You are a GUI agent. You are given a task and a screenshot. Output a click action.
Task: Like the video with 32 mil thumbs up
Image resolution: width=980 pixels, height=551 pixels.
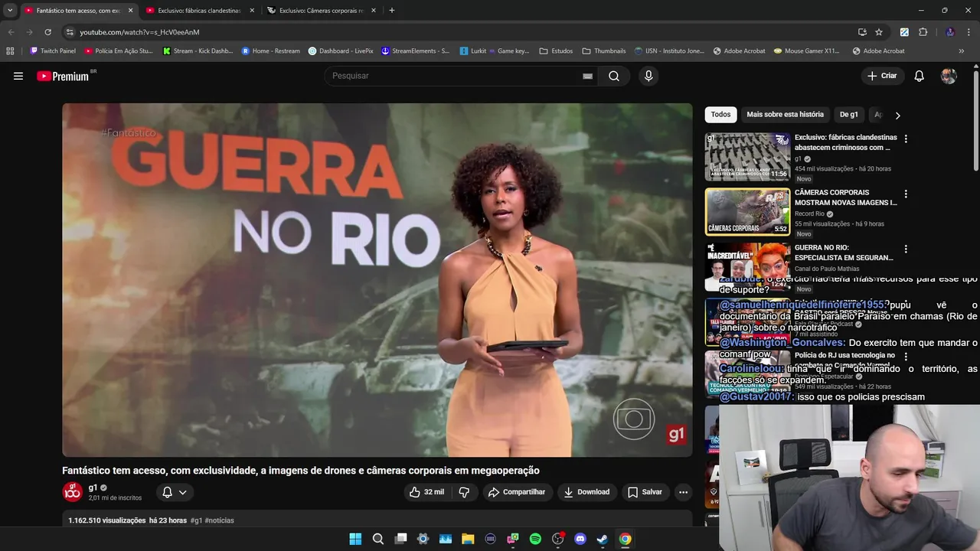pyautogui.click(x=426, y=492)
